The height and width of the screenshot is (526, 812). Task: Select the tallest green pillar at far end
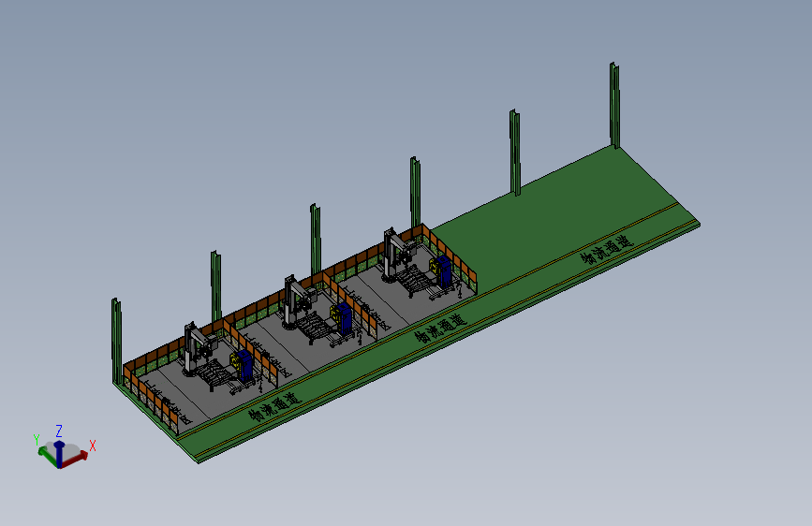(x=614, y=106)
